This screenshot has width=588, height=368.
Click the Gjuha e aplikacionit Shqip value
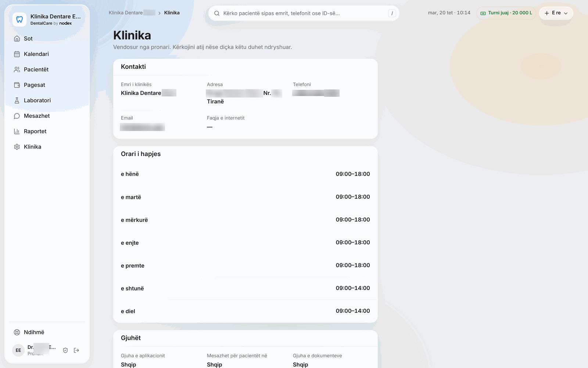pyautogui.click(x=129, y=364)
